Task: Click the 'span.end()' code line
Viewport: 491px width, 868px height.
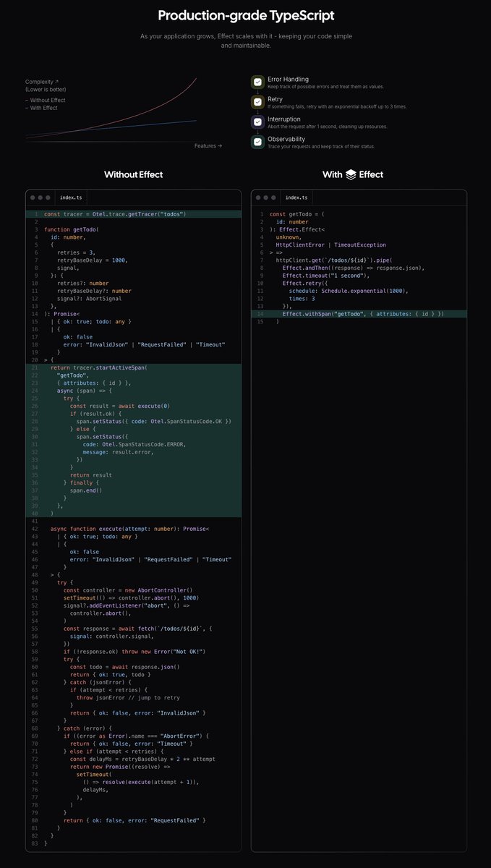Action: (x=86, y=490)
